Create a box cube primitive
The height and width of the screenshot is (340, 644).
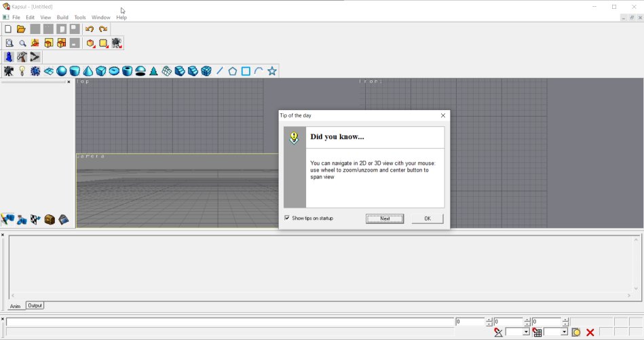tap(101, 71)
